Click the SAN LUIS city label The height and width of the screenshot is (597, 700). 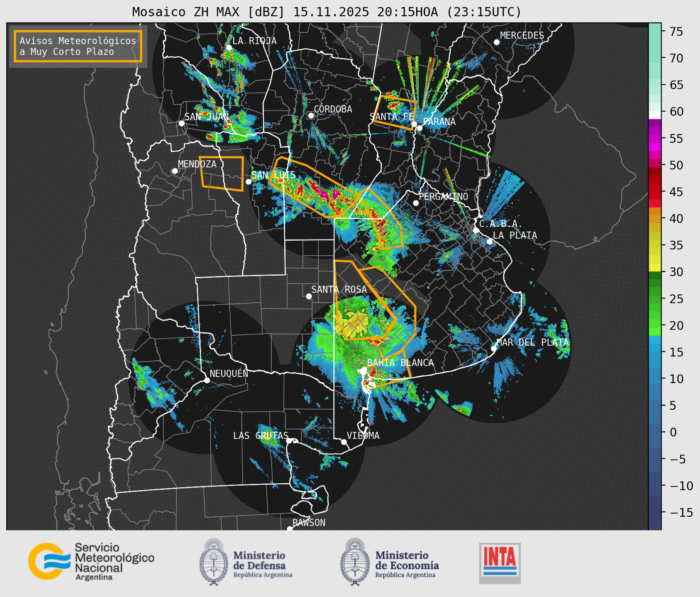(274, 175)
